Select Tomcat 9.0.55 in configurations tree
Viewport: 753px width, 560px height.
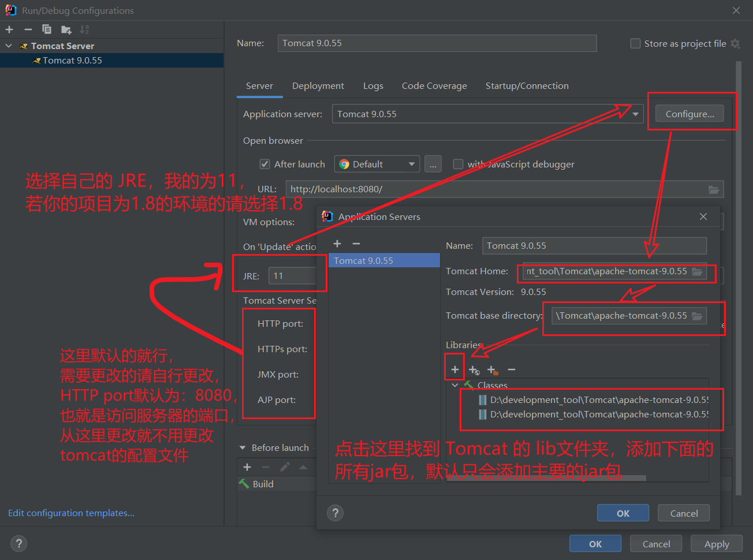[x=111, y=60]
